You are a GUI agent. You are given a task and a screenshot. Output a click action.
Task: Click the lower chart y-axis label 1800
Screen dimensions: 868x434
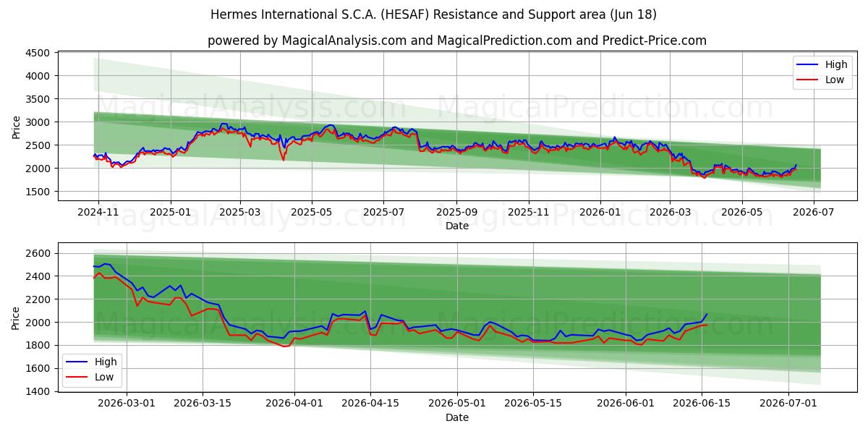coord(37,346)
